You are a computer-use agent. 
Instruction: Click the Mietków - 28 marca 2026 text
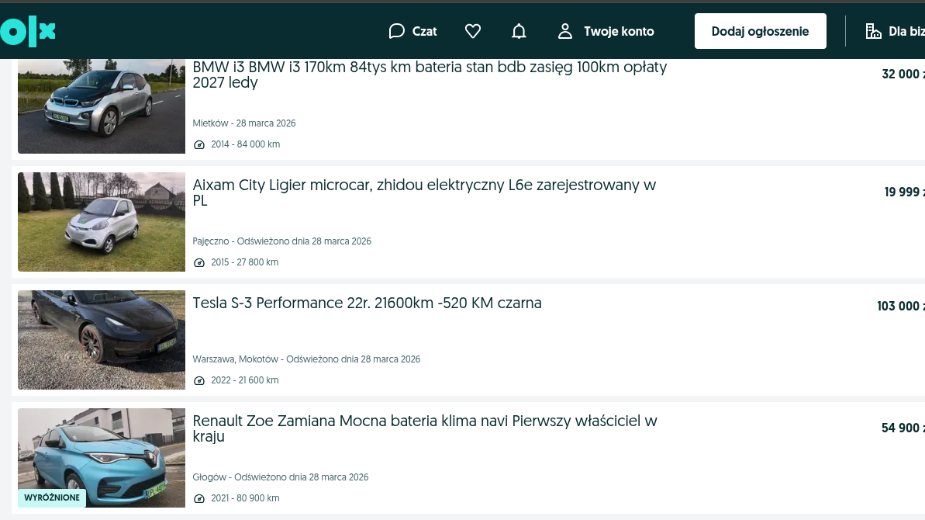click(244, 123)
